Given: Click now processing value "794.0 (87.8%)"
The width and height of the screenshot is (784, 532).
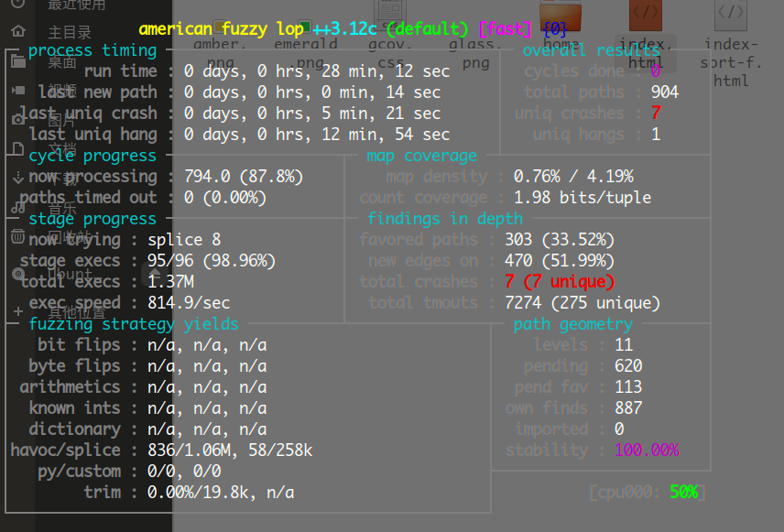Looking at the screenshot, I should 244,177.
